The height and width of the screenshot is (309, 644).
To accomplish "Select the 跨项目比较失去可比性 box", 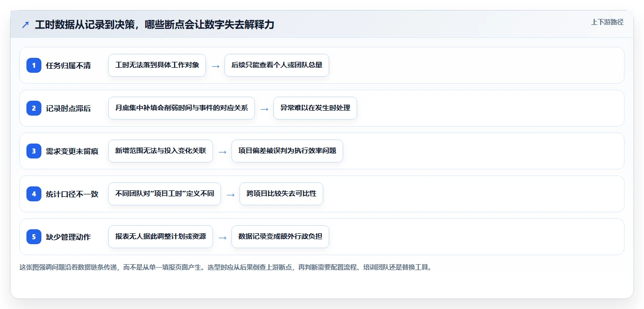I will coord(281,194).
